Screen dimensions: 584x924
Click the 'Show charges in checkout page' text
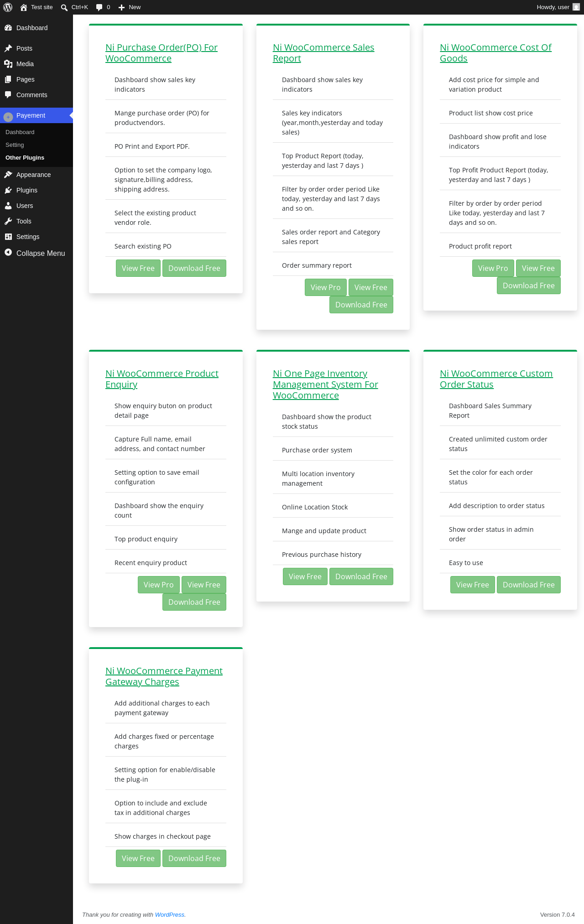pos(162,836)
